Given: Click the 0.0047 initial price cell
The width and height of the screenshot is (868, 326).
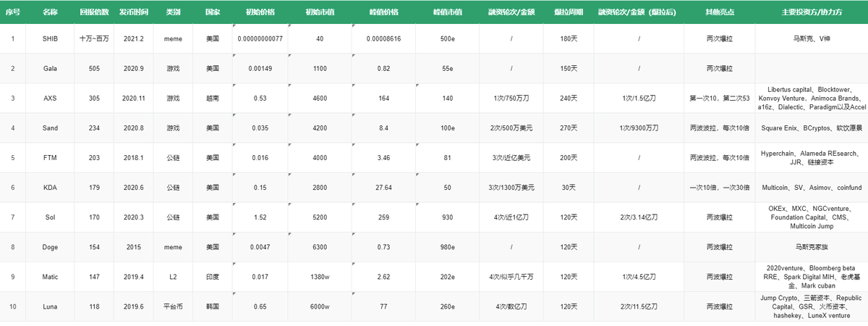Looking at the screenshot, I should (260, 246).
